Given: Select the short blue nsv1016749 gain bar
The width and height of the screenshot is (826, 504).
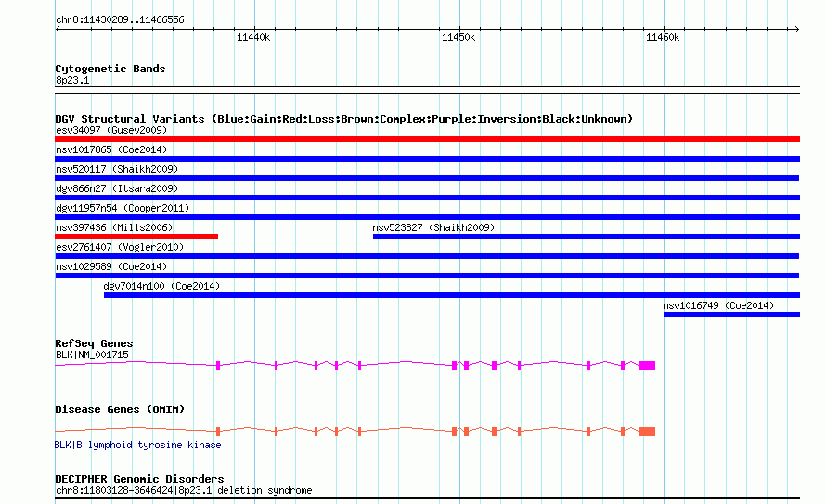Looking at the screenshot, I should coord(731,315).
